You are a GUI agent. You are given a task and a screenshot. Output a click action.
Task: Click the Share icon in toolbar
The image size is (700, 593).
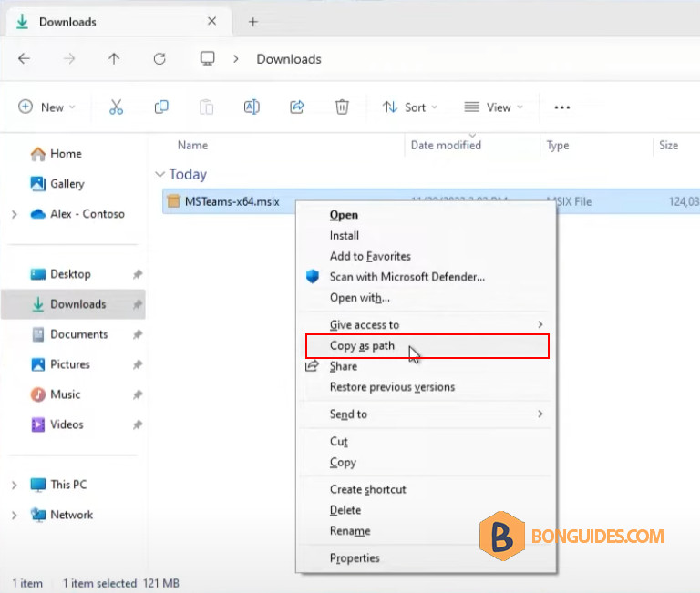[297, 107]
